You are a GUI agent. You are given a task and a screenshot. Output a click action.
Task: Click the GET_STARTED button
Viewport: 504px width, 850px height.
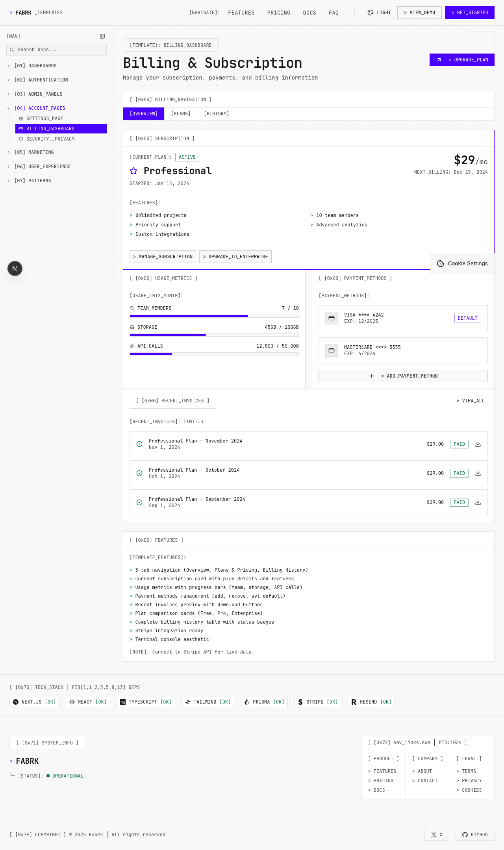click(x=470, y=13)
